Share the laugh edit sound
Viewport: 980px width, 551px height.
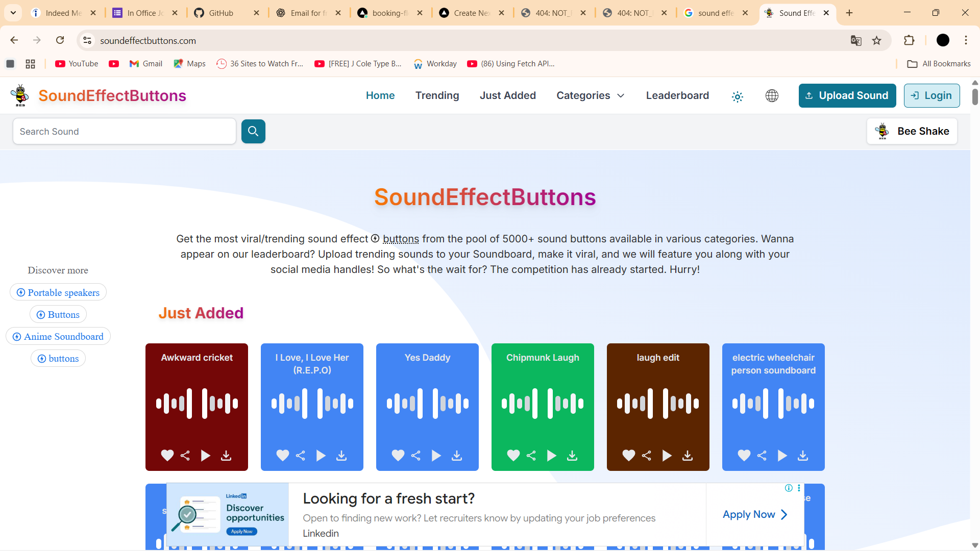coord(647,455)
